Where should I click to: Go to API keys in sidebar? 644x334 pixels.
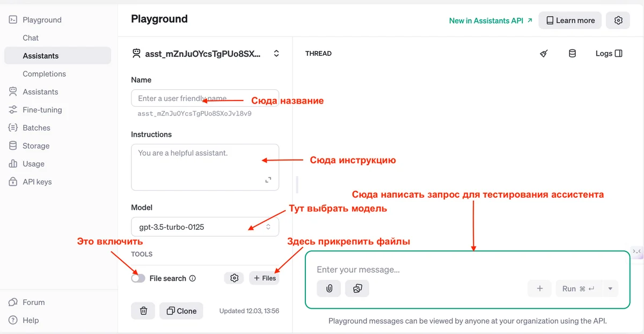pos(37,181)
